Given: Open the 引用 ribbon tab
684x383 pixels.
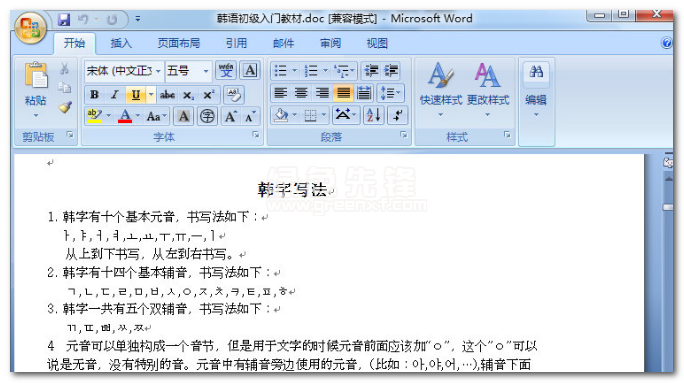Looking at the screenshot, I should 236,43.
